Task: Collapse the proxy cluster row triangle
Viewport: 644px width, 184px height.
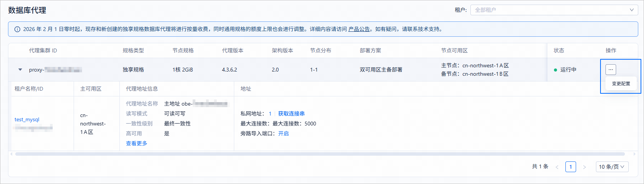Action: point(20,70)
